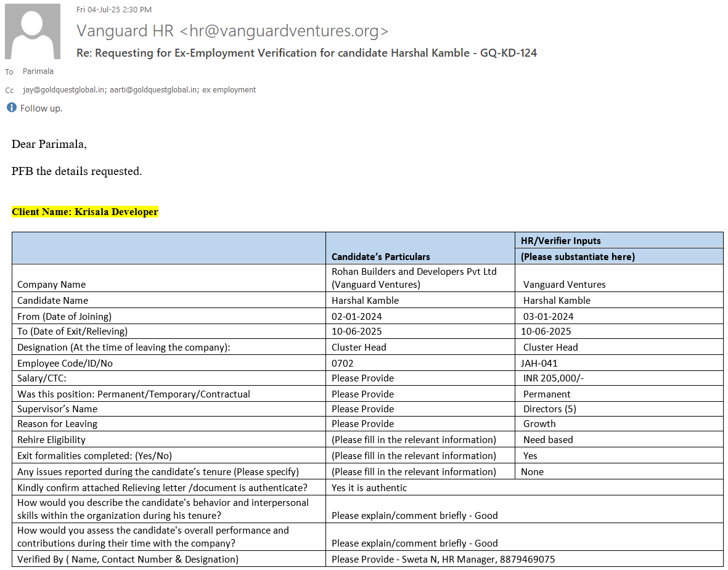Select the Need based rehire eligibility cell
This screenshot has width=728, height=570.
(548, 440)
